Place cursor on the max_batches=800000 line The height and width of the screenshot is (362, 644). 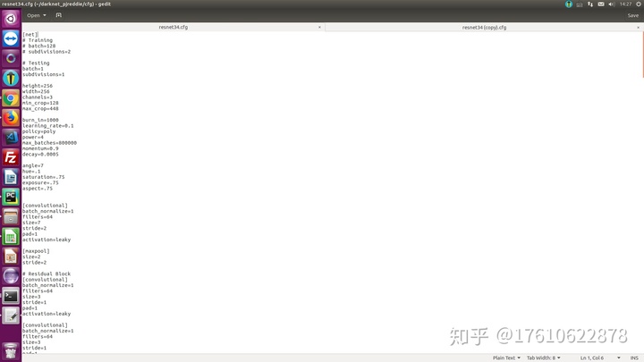pyautogui.click(x=50, y=143)
